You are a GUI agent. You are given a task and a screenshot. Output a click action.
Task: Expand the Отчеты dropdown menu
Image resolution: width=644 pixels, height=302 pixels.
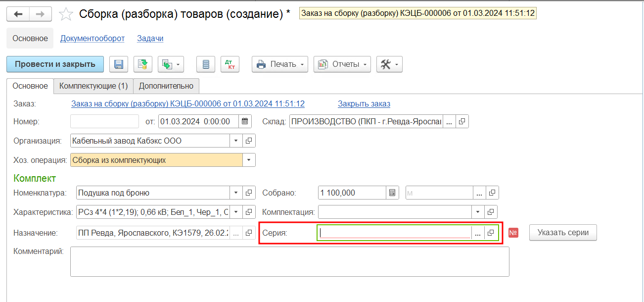[342, 64]
